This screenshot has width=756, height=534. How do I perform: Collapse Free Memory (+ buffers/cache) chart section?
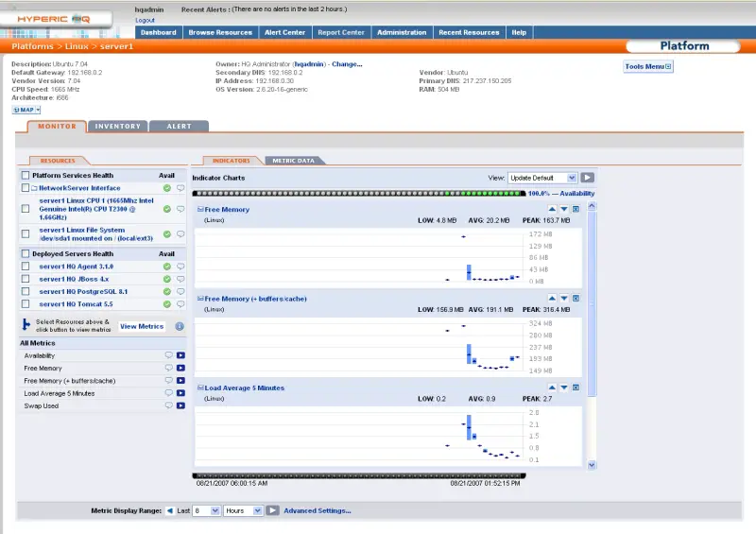point(200,299)
